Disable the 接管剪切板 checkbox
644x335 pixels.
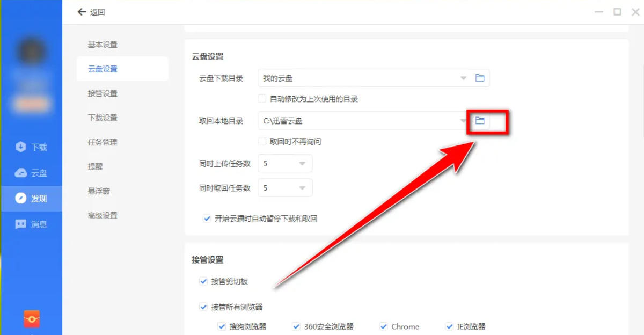[x=203, y=281]
